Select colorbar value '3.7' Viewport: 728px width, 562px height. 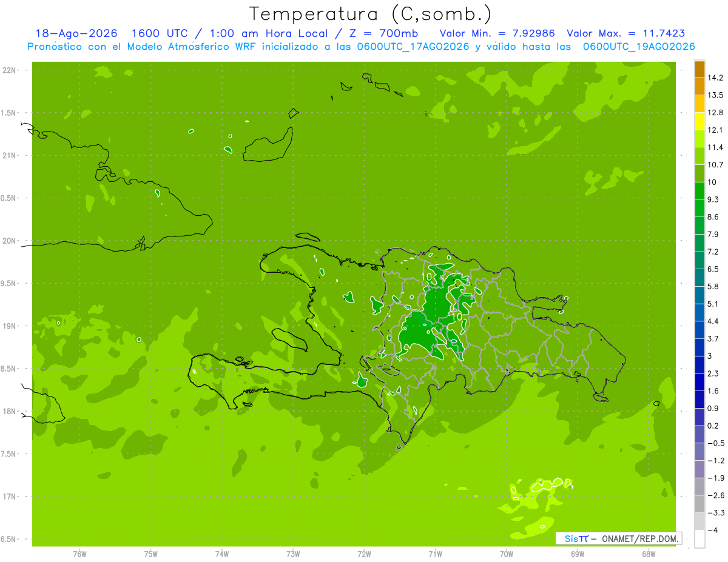713,339
